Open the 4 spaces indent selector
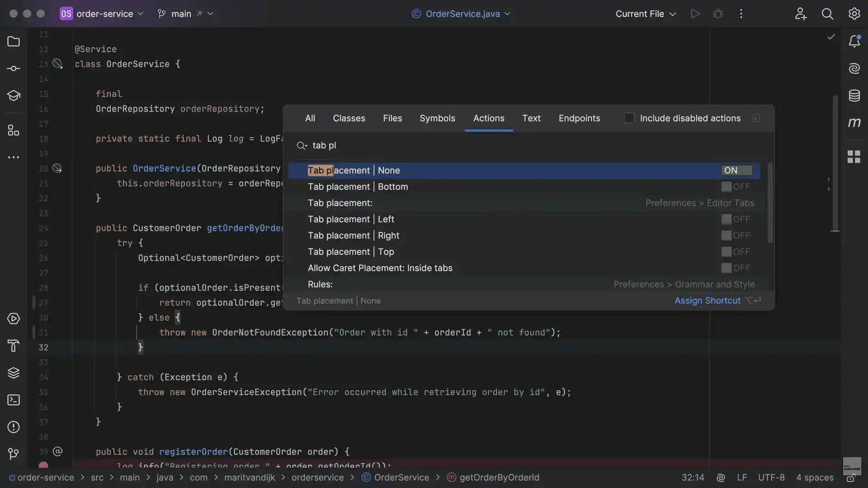The width and height of the screenshot is (868, 488). click(x=815, y=478)
